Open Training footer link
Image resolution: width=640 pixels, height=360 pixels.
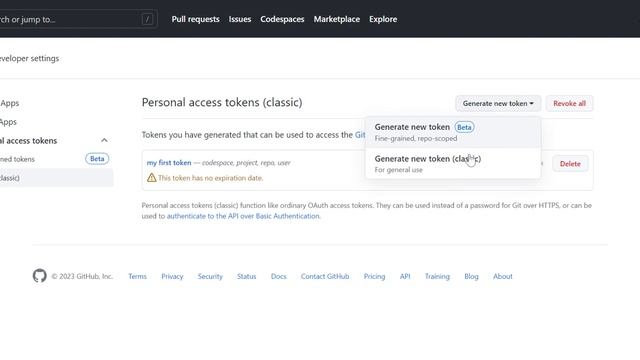[437, 276]
